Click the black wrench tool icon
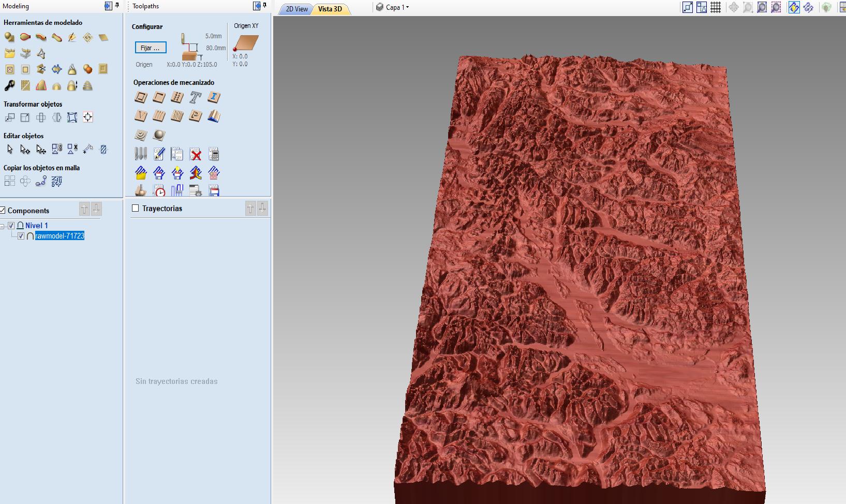 pyautogui.click(x=9, y=85)
